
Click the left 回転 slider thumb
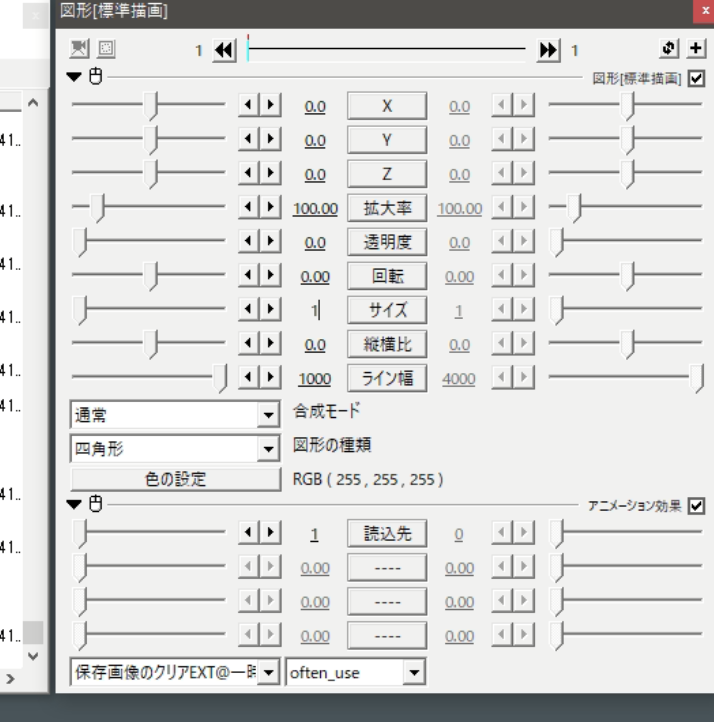151,276
